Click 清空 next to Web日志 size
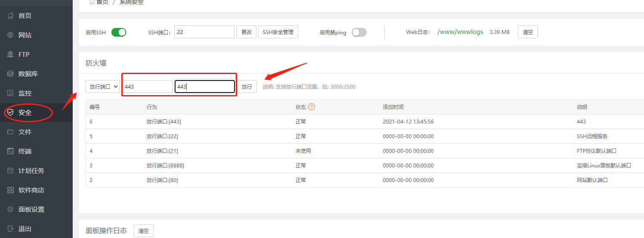 coord(528,32)
